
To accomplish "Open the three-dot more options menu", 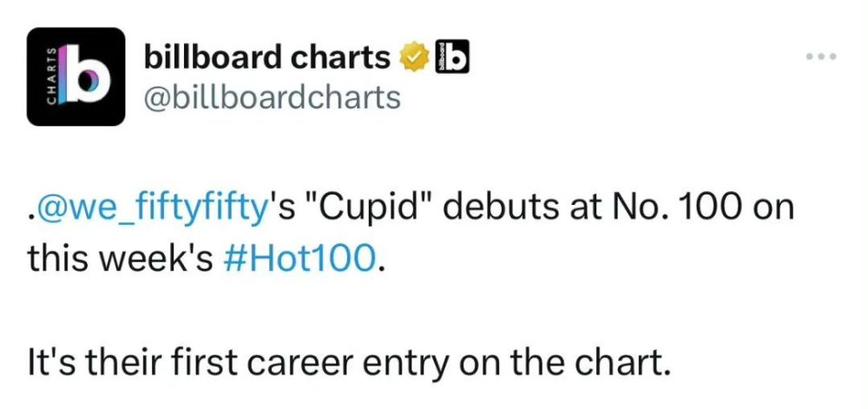I will coord(820,57).
